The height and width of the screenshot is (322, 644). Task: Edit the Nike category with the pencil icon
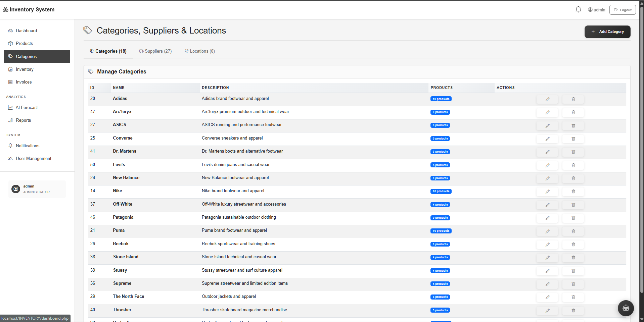coord(547,192)
